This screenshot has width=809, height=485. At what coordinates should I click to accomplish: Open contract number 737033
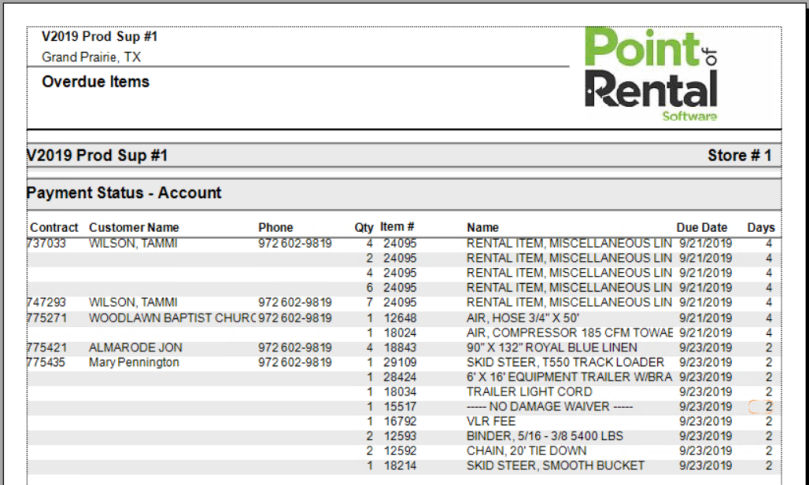(x=48, y=243)
